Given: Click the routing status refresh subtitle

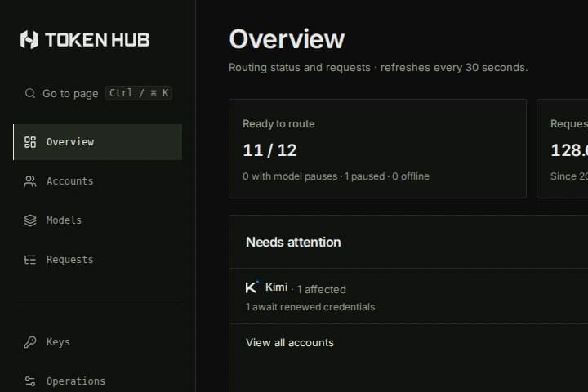Looking at the screenshot, I should coord(378,68).
